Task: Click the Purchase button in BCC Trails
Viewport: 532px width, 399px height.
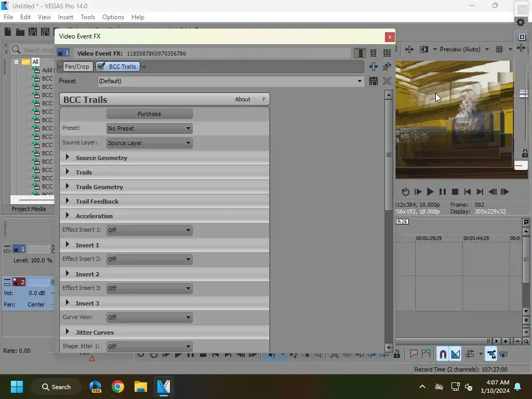Action: pyautogui.click(x=149, y=114)
